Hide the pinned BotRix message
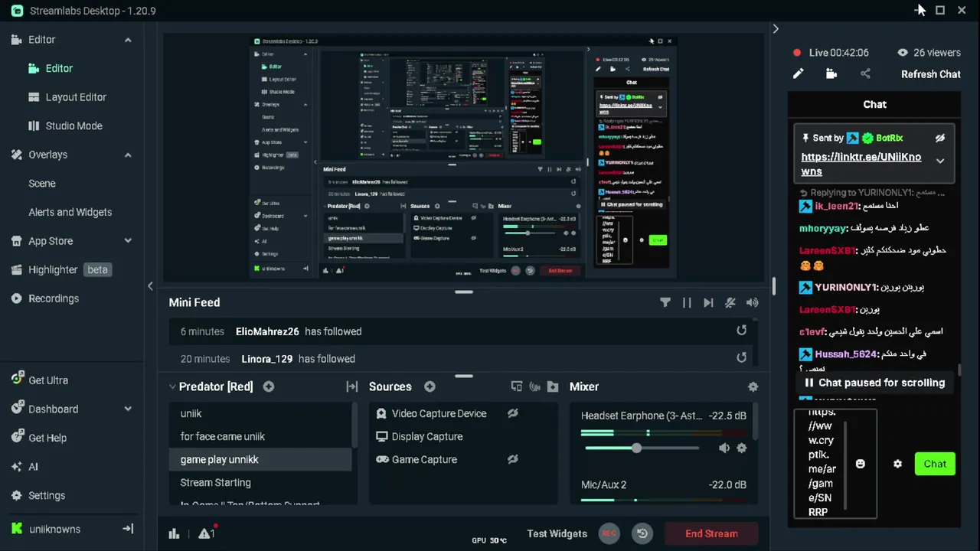 (x=940, y=138)
